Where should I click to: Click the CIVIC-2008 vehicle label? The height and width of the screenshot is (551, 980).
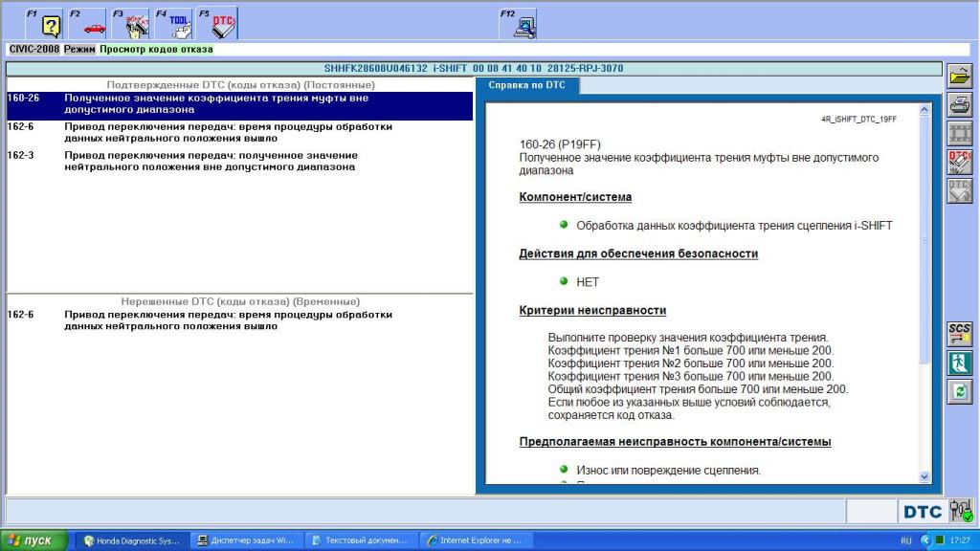[33, 50]
